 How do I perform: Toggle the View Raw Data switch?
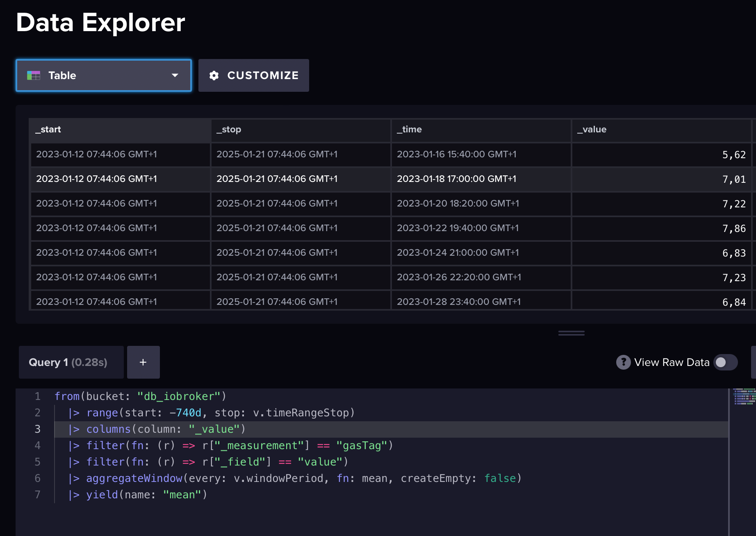[725, 362]
